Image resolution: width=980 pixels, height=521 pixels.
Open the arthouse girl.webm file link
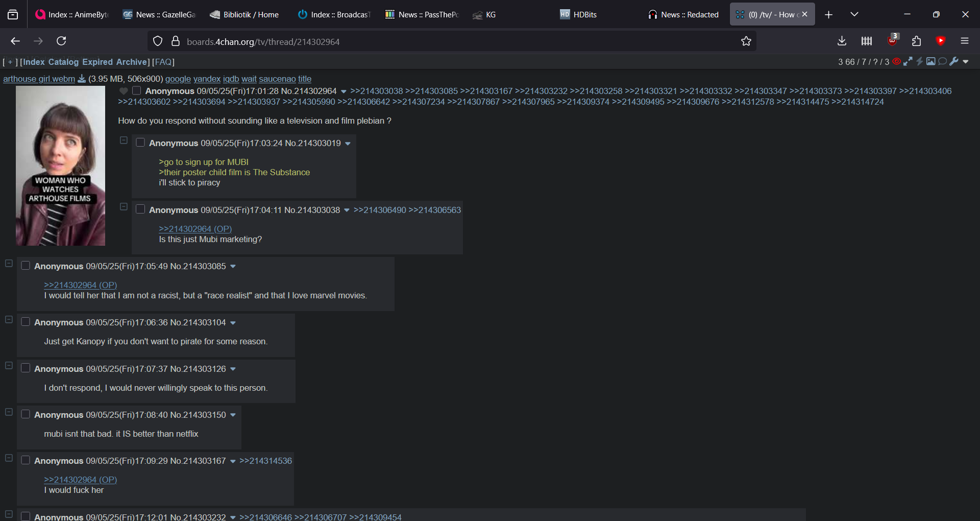(x=39, y=79)
